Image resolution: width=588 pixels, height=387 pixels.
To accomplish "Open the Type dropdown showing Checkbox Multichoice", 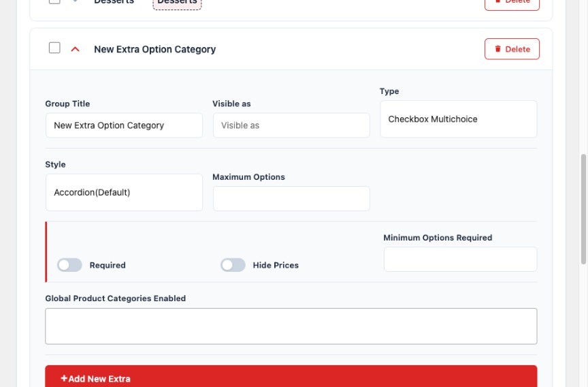I will (x=458, y=119).
